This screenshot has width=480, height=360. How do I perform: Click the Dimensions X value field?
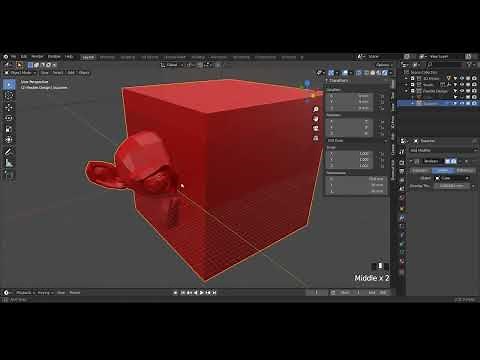pyautogui.click(x=357, y=179)
